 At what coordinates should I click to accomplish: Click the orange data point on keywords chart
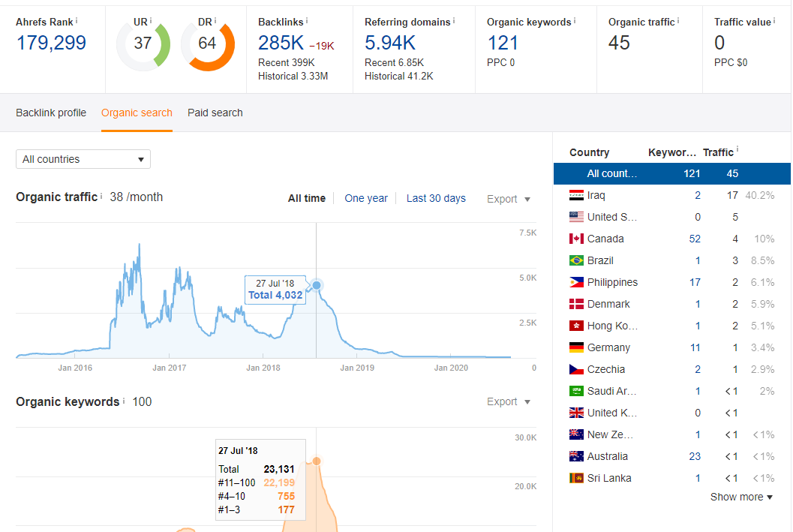click(317, 461)
